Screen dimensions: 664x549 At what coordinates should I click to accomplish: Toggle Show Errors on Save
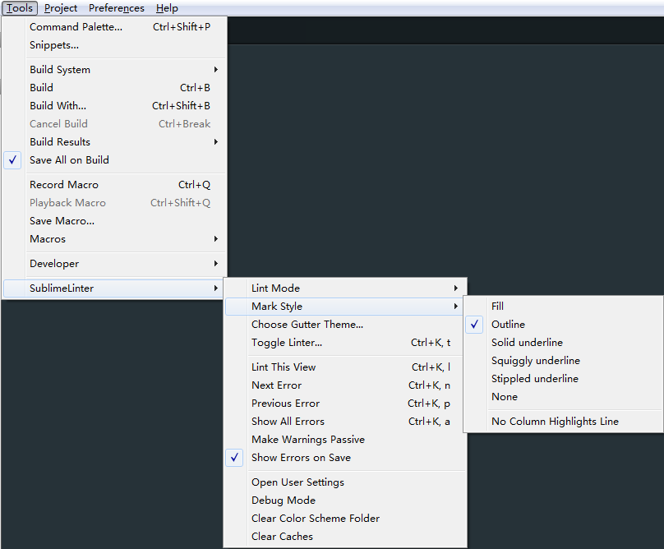click(345, 458)
